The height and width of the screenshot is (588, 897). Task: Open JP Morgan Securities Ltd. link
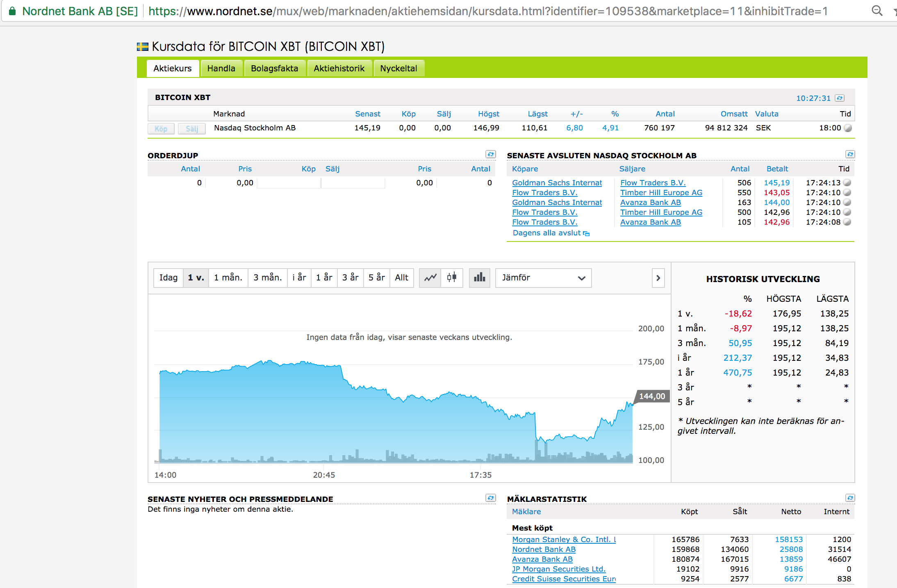[x=558, y=569]
